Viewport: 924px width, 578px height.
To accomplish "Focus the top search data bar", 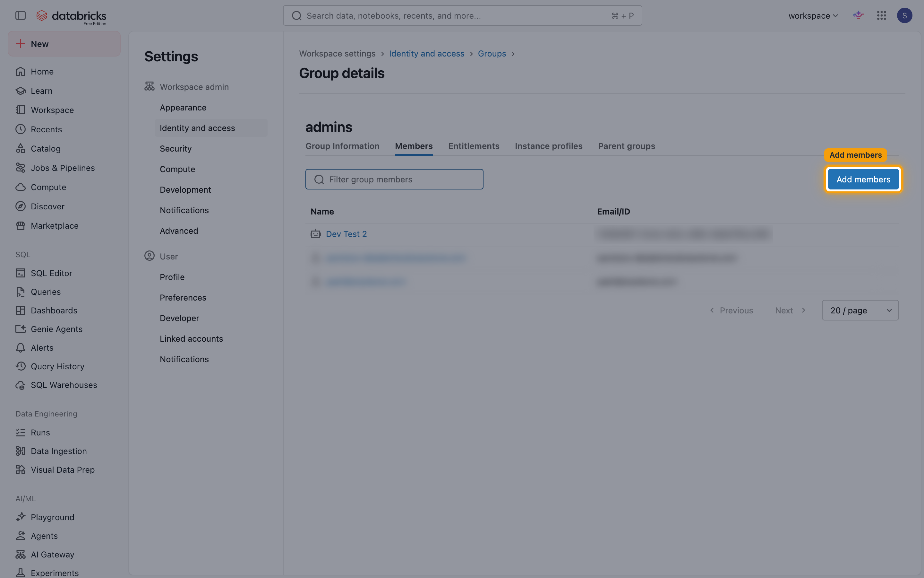I will click(x=462, y=16).
